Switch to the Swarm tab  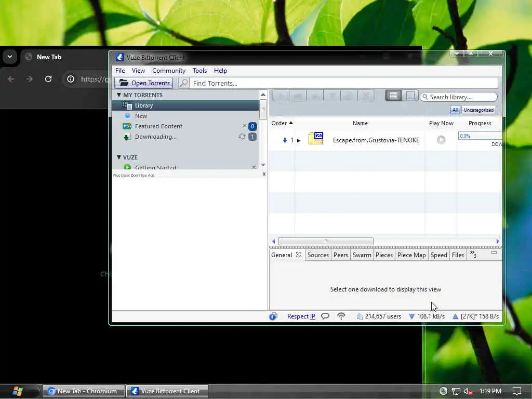point(362,255)
